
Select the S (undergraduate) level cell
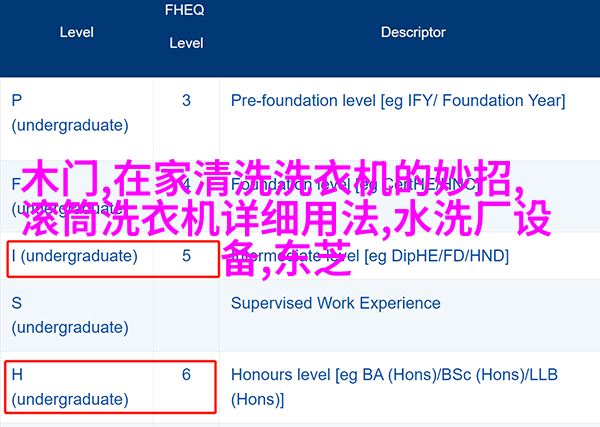[x=70, y=315]
